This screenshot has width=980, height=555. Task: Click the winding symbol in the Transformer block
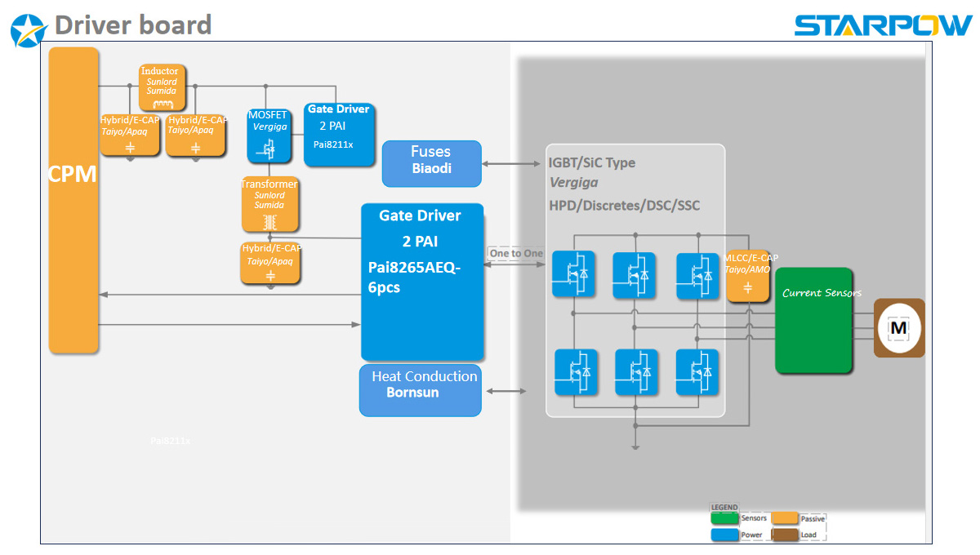270,221
